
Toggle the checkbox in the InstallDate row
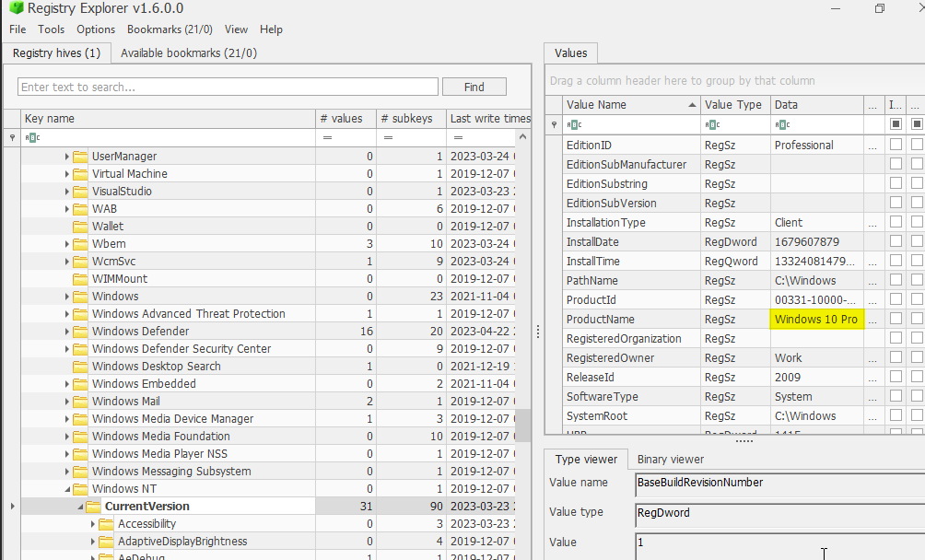[896, 242]
